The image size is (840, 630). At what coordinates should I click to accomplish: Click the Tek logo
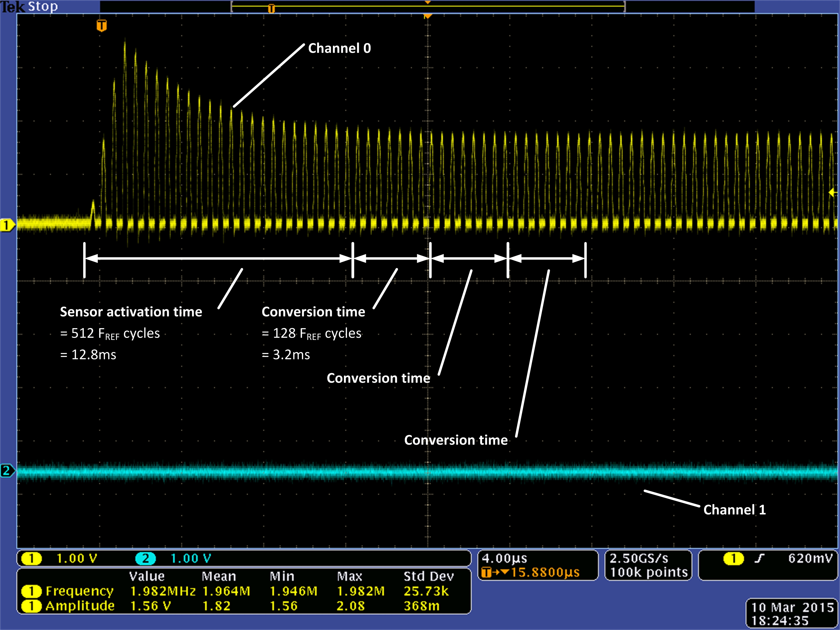click(x=12, y=7)
